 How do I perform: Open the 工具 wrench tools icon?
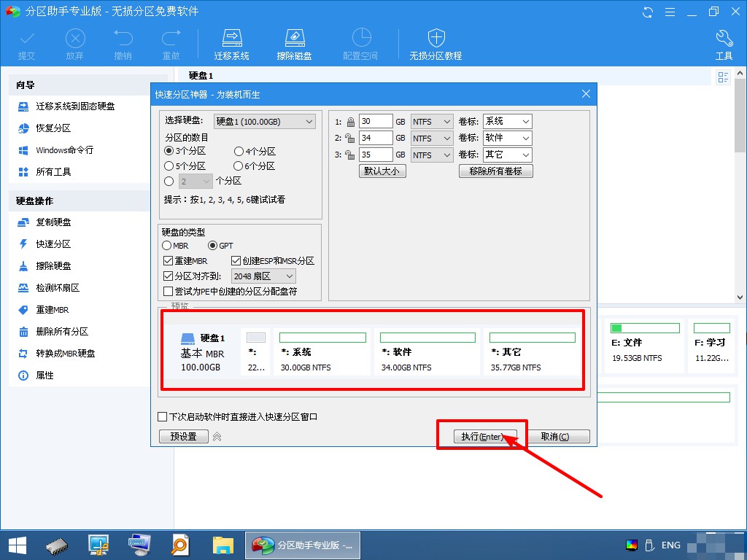pos(724,44)
